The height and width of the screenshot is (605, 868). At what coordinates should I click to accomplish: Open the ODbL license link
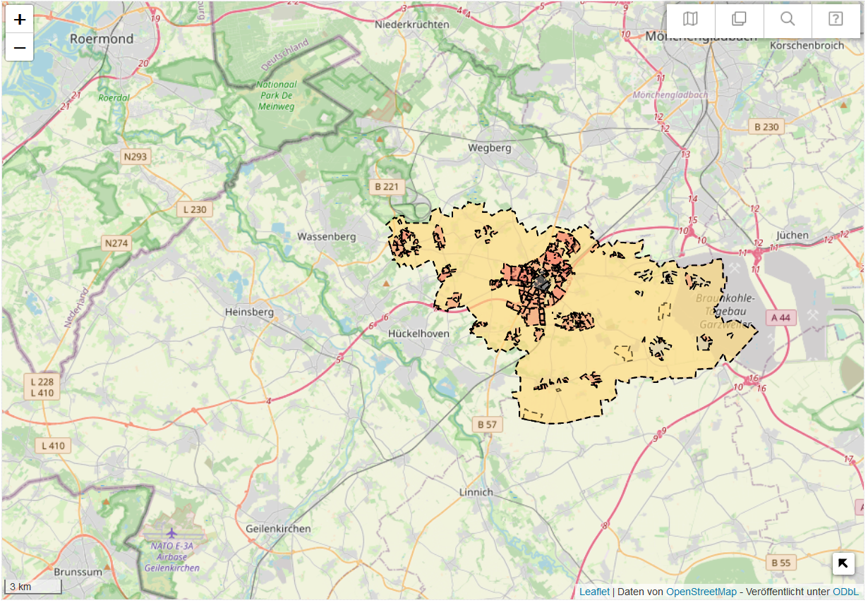845,592
